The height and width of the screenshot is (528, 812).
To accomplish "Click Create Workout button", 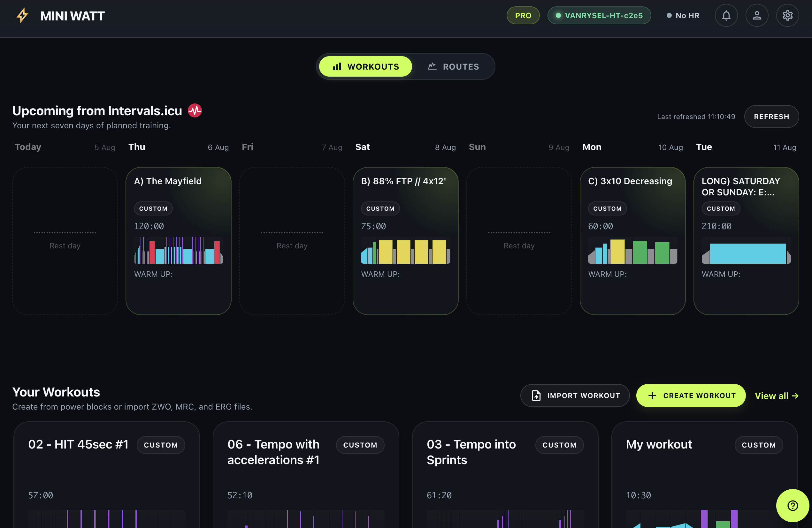I will (x=691, y=396).
